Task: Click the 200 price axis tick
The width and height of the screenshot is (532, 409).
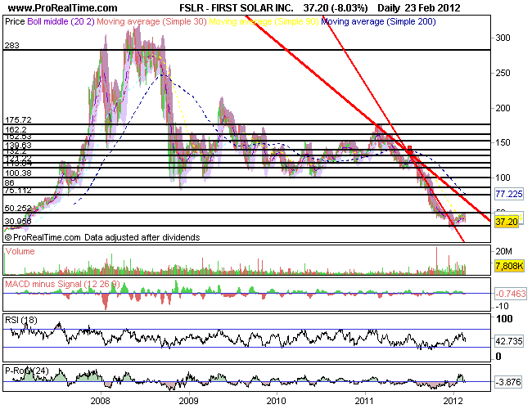Action: (x=503, y=108)
